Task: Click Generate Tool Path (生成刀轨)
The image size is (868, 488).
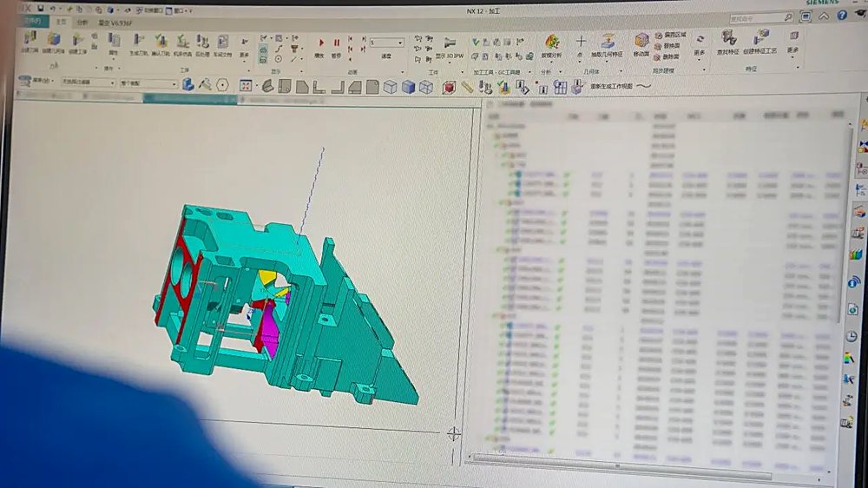Action: 138,44
